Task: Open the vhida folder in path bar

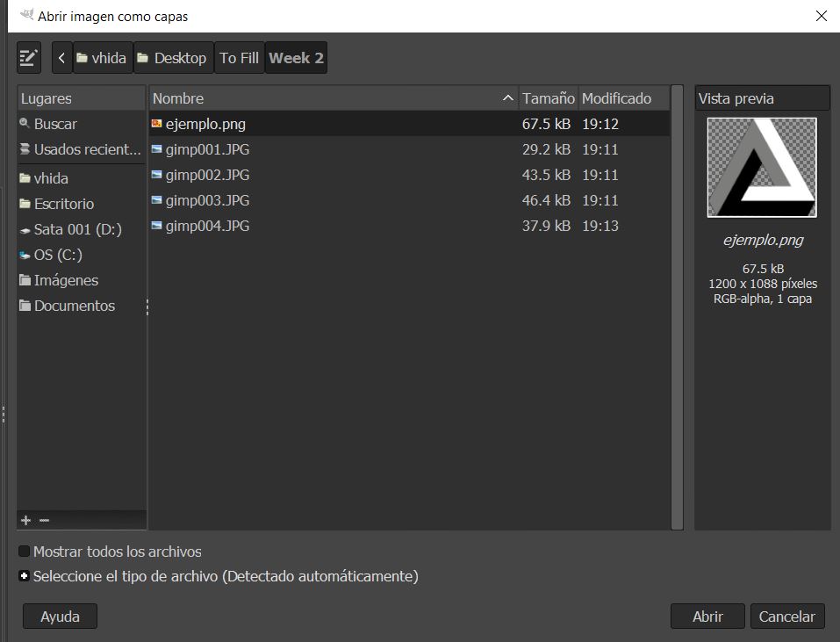Action: [x=103, y=57]
